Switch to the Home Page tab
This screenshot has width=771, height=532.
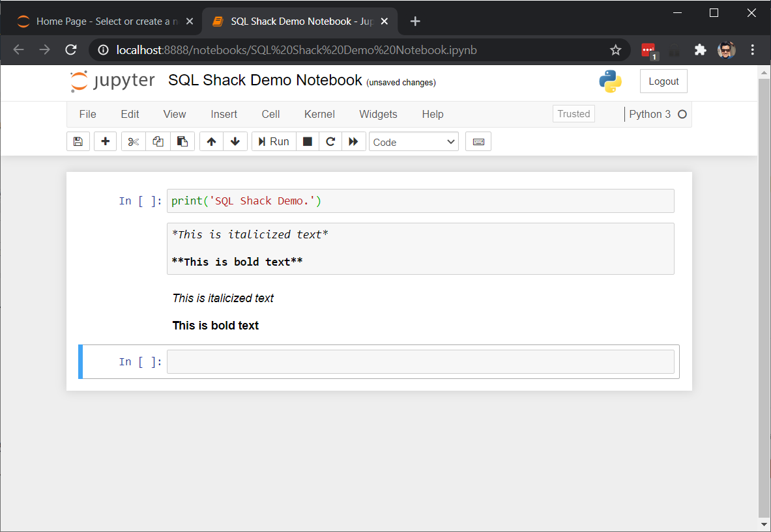coord(104,21)
